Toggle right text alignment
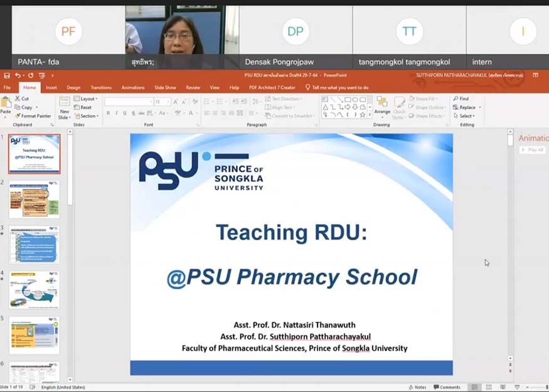549x392 pixels. [x=223, y=113]
